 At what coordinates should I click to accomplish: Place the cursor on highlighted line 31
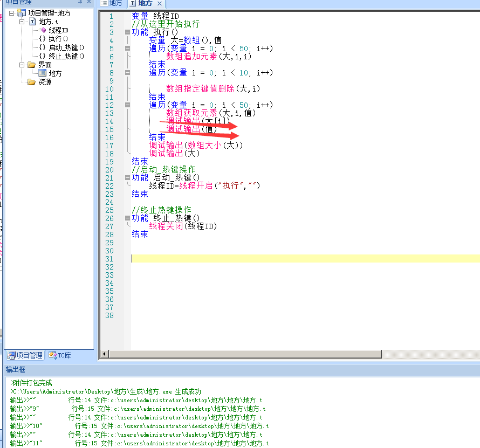305,259
